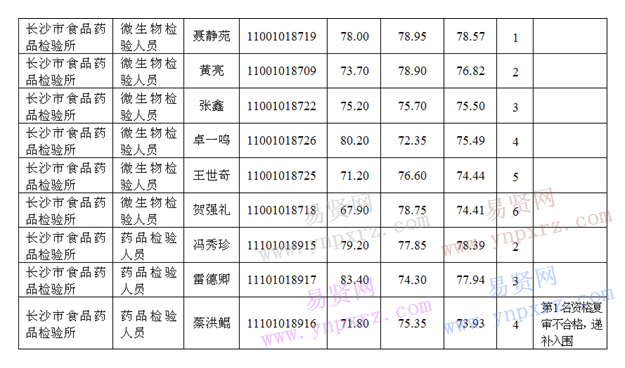This screenshot has width=625, height=368.
Task: Select ID number 11001018719
Action: pyautogui.click(x=282, y=37)
